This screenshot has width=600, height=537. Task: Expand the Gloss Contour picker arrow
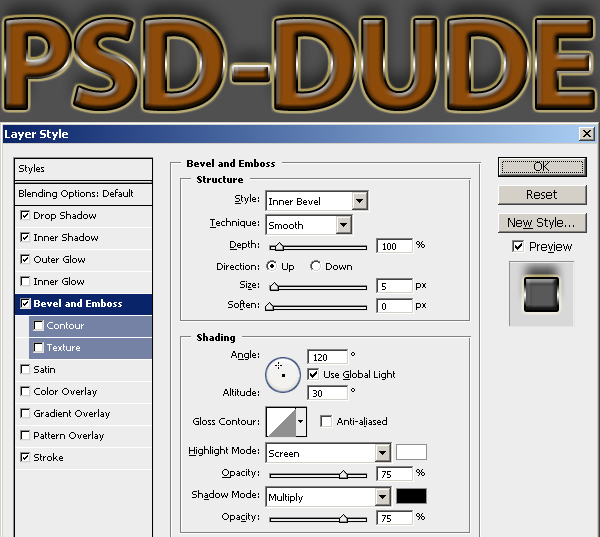(301, 422)
